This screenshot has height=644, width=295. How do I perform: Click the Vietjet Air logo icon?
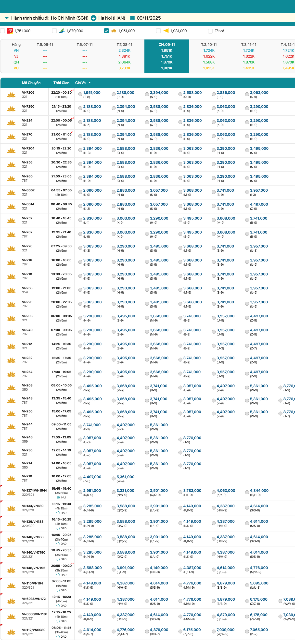(10, 31)
